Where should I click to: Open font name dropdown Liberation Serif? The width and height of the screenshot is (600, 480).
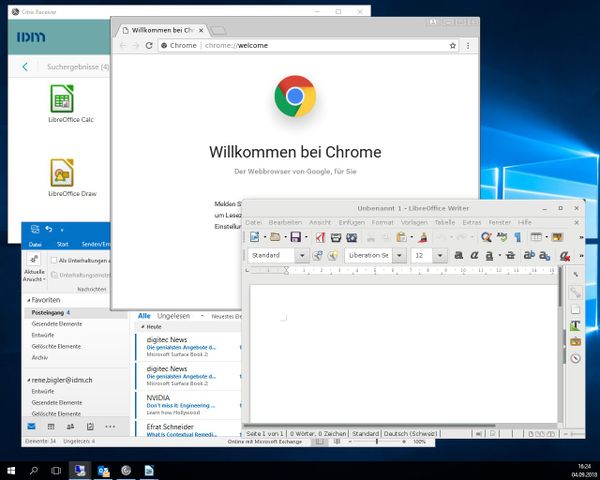click(399, 255)
